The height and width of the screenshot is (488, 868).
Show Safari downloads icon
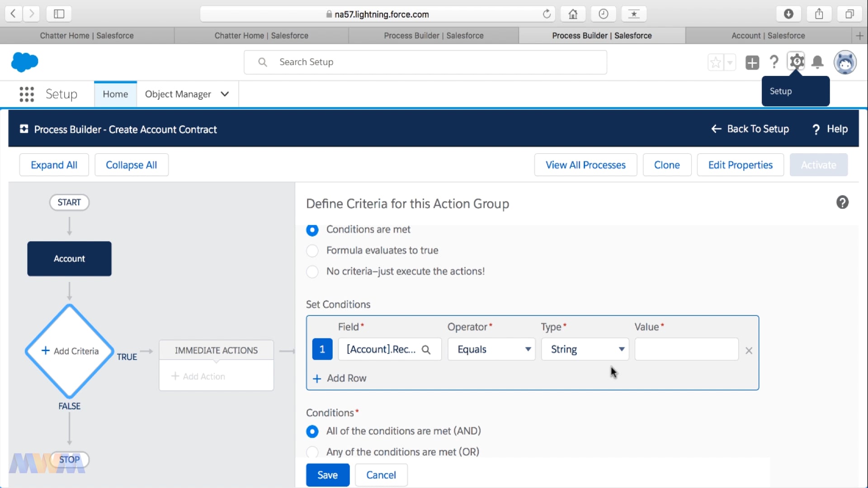click(x=788, y=14)
